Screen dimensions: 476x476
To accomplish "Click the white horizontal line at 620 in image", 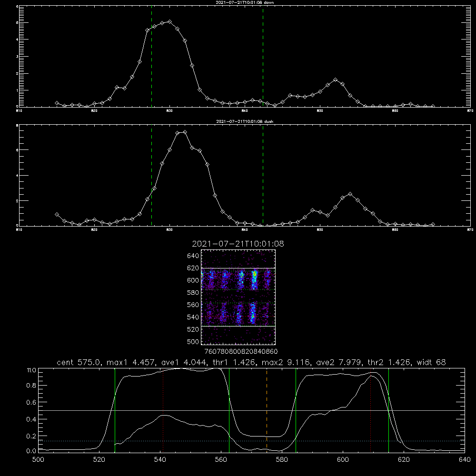I will click(238, 268).
